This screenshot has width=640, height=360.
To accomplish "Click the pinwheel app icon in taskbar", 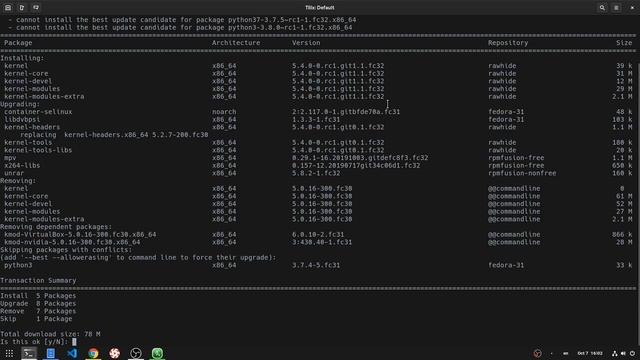I will click(115, 353).
